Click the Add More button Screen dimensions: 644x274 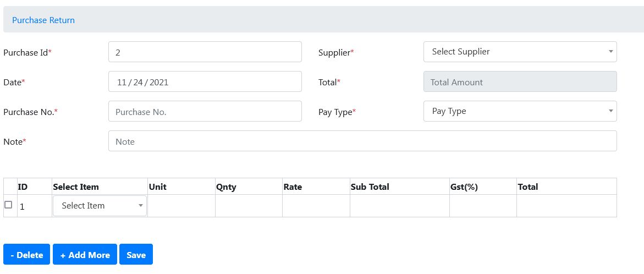pos(85,255)
